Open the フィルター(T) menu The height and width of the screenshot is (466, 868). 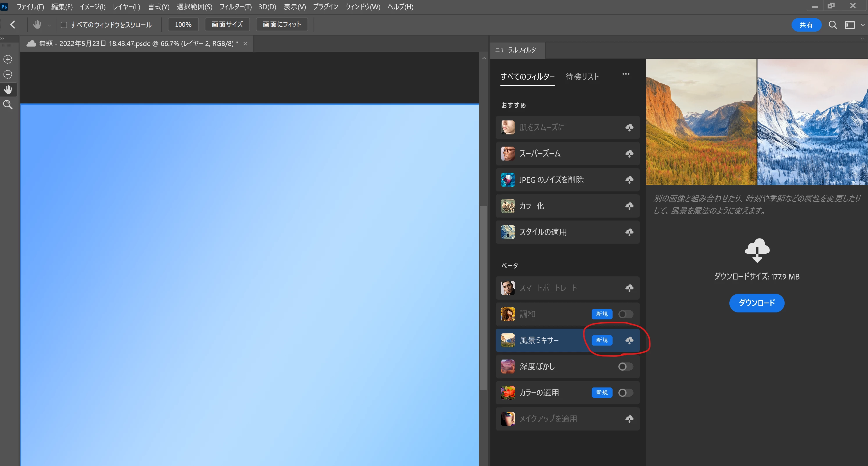tap(235, 7)
